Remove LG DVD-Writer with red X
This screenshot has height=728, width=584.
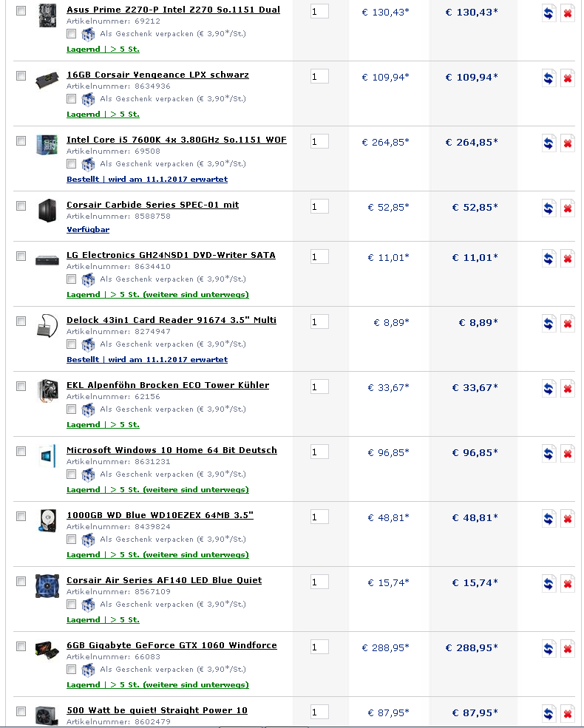pos(567,258)
